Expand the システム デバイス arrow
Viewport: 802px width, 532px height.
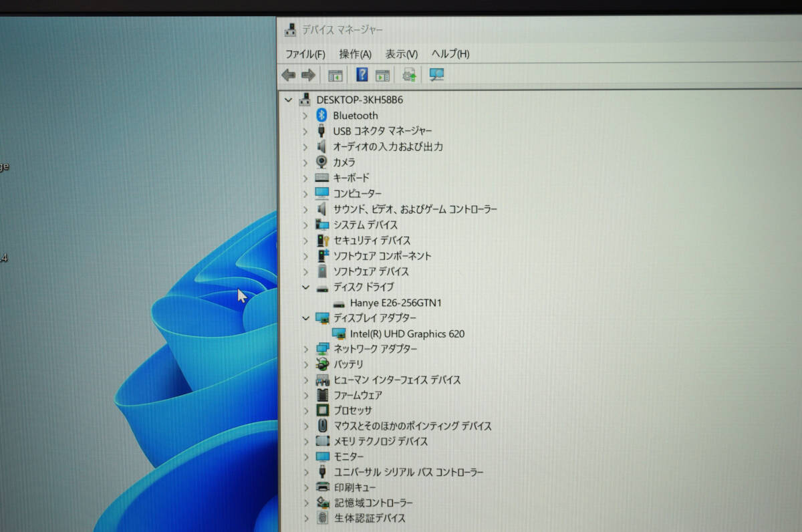[305, 225]
